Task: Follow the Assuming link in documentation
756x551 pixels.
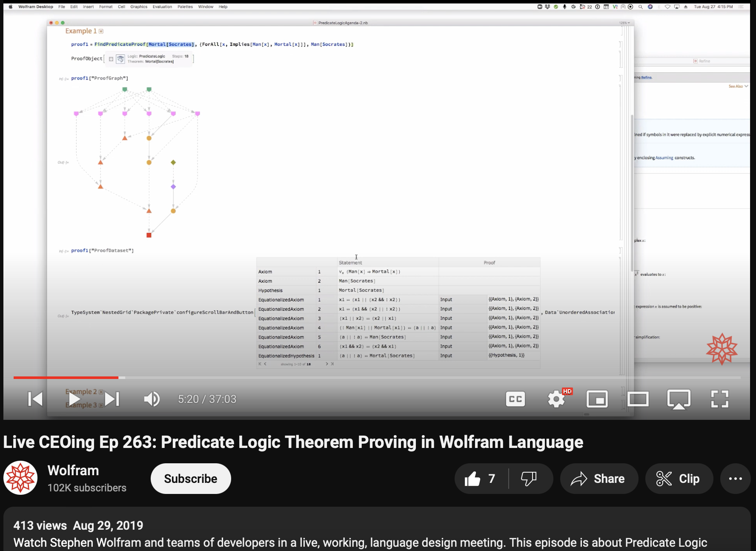Action: [x=664, y=158]
